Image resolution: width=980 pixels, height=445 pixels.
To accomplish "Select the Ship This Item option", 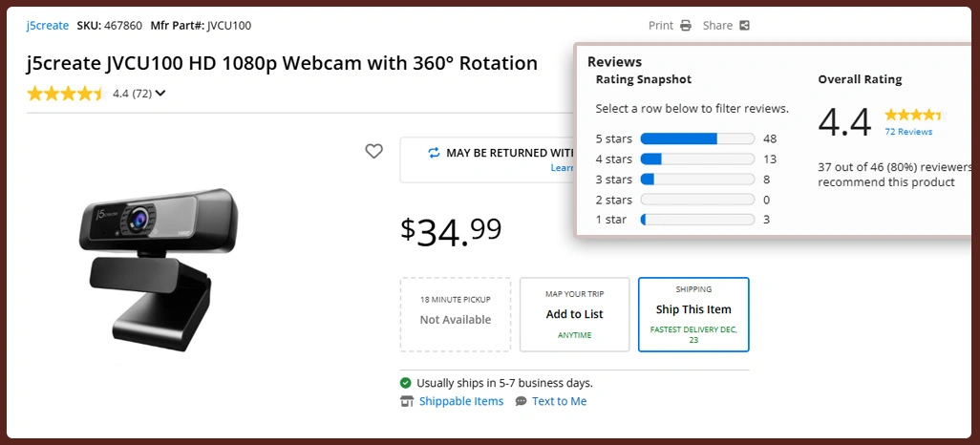I will 693,314.
